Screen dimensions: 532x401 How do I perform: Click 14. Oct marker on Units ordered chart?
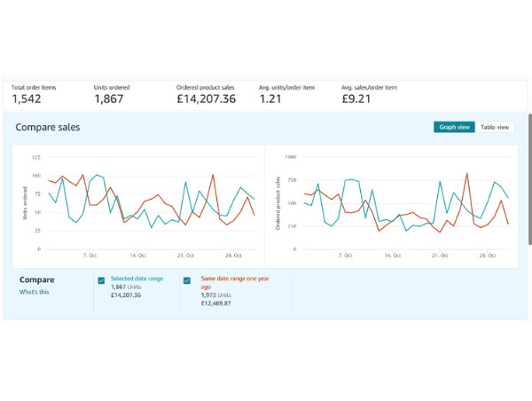coord(138,253)
